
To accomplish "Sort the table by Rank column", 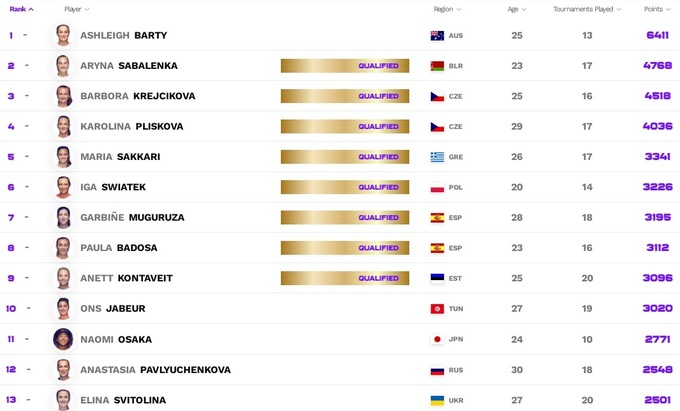I will [21, 9].
